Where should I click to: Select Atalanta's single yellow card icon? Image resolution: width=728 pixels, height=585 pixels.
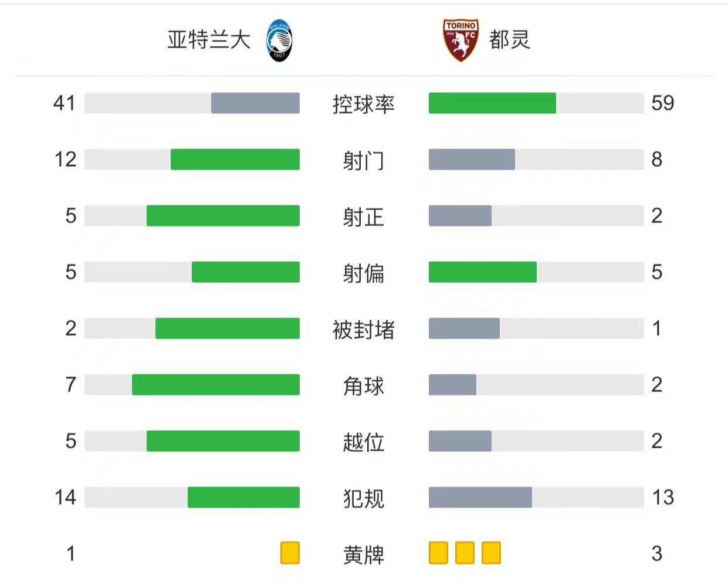pos(290,553)
